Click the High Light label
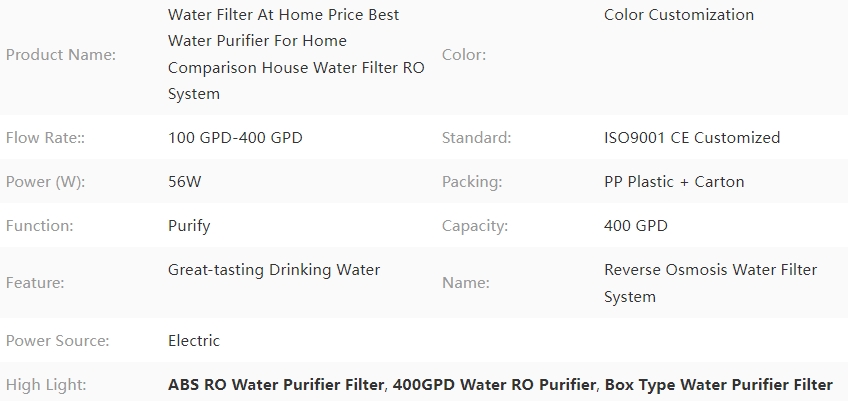 pyautogui.click(x=46, y=385)
